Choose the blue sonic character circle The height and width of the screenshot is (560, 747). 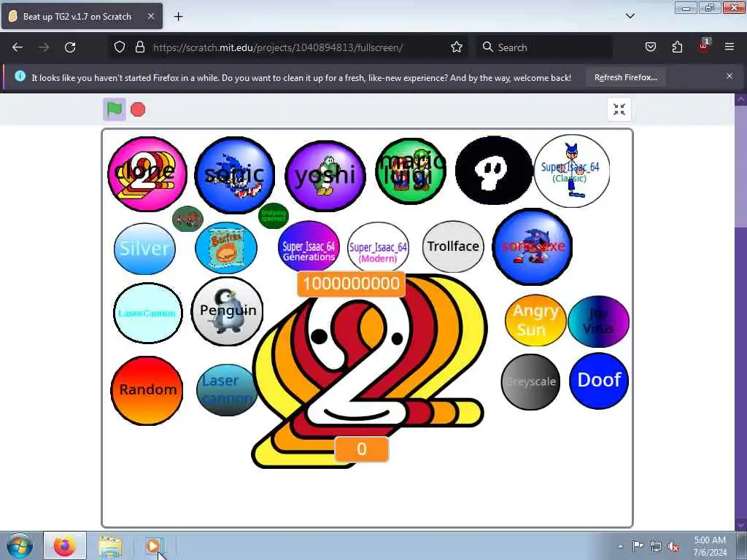coord(234,175)
